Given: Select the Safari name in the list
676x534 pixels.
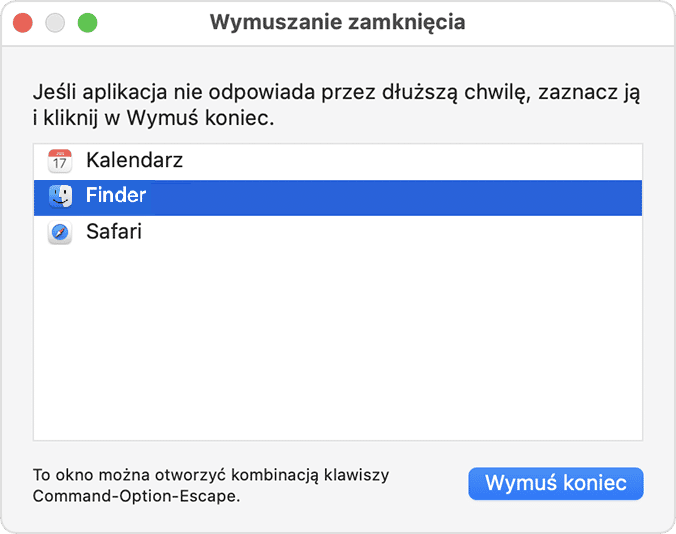Looking at the screenshot, I should (x=114, y=233).
